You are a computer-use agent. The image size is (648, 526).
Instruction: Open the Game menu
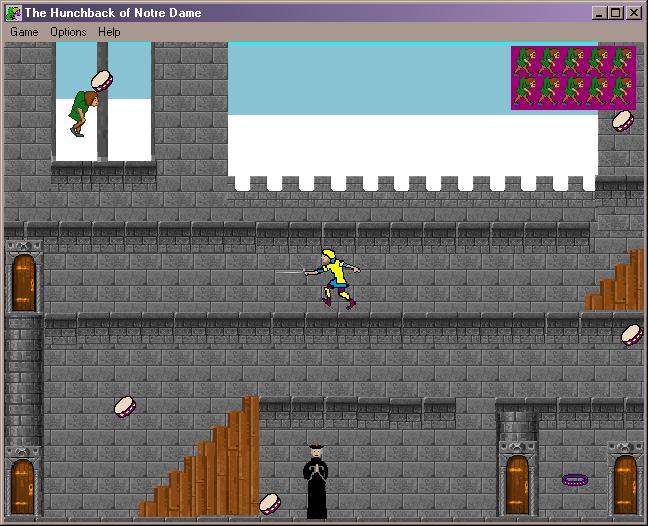(24, 32)
